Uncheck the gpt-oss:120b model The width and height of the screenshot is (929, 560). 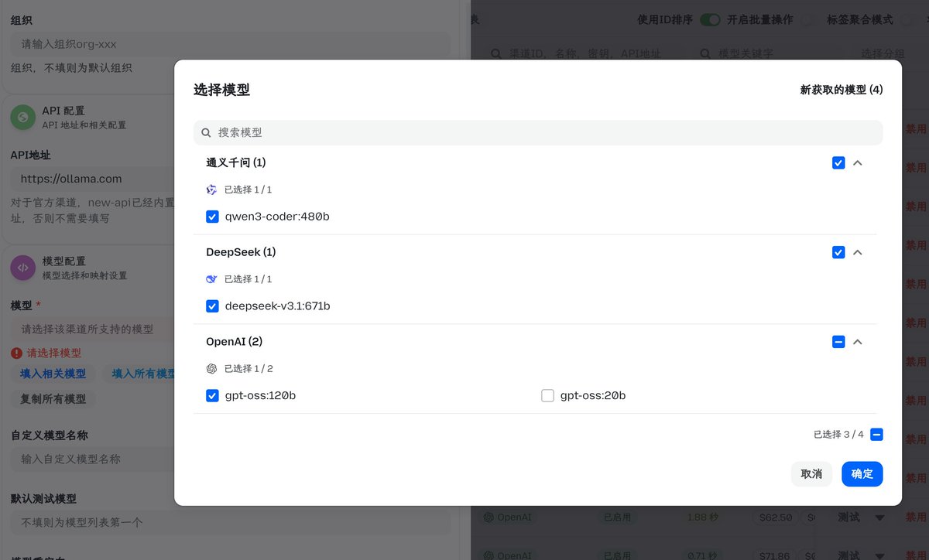pyautogui.click(x=212, y=396)
